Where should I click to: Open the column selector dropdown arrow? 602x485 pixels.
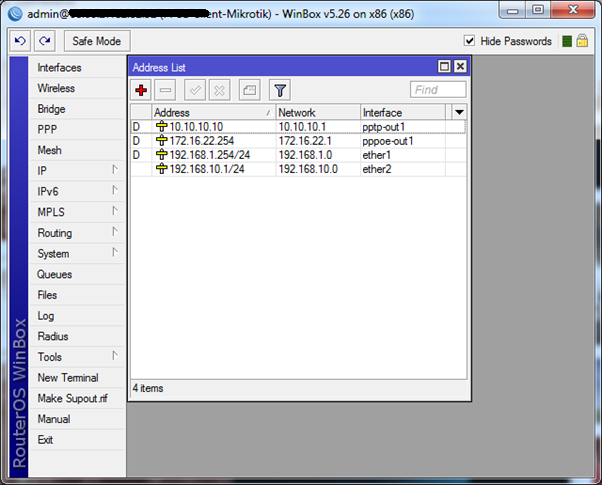click(x=459, y=113)
